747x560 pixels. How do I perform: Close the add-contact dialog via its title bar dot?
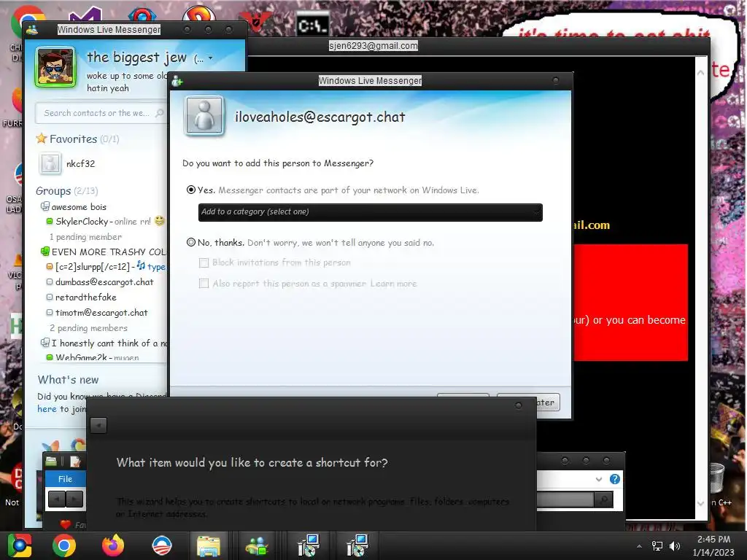click(555, 80)
